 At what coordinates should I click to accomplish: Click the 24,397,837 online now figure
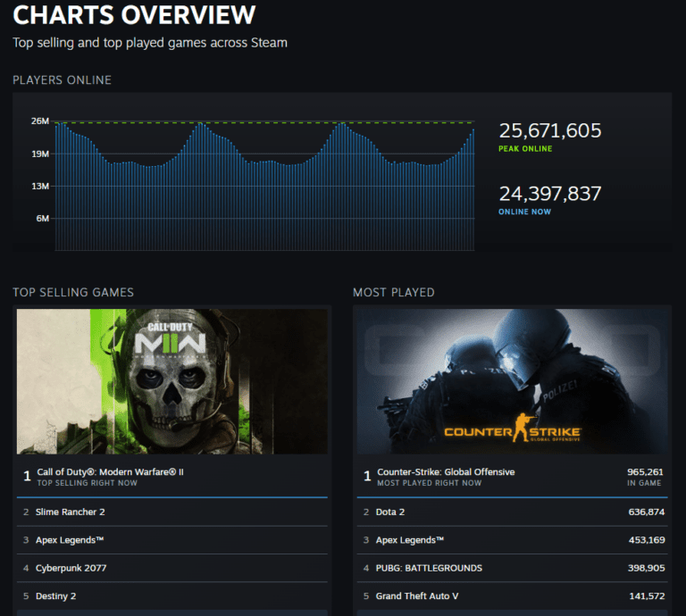[x=550, y=194]
